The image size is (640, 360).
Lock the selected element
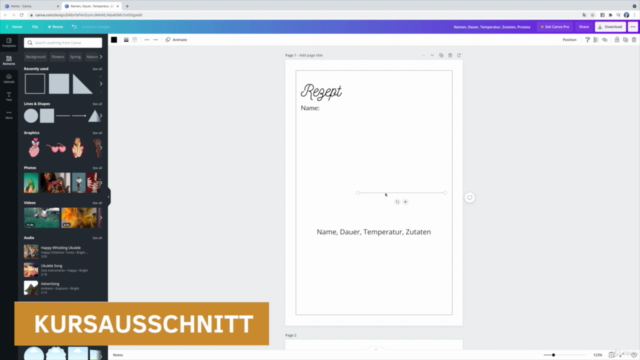point(617,40)
